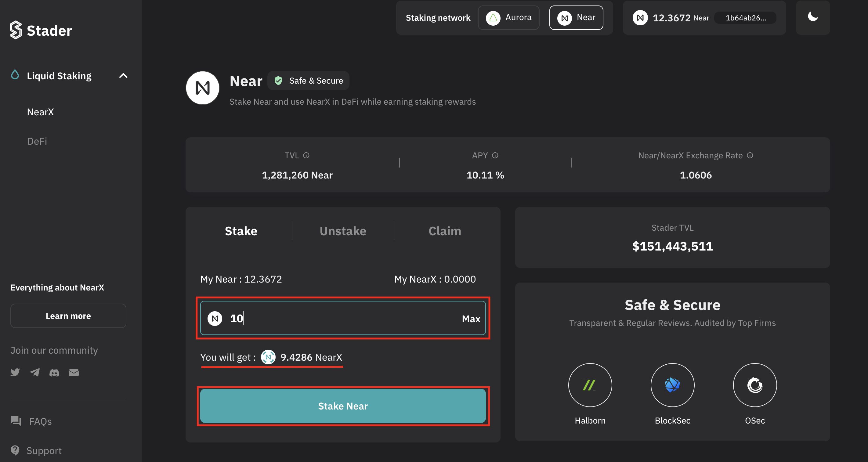Click the My NearX : 0.0000 balance text

[x=435, y=279]
